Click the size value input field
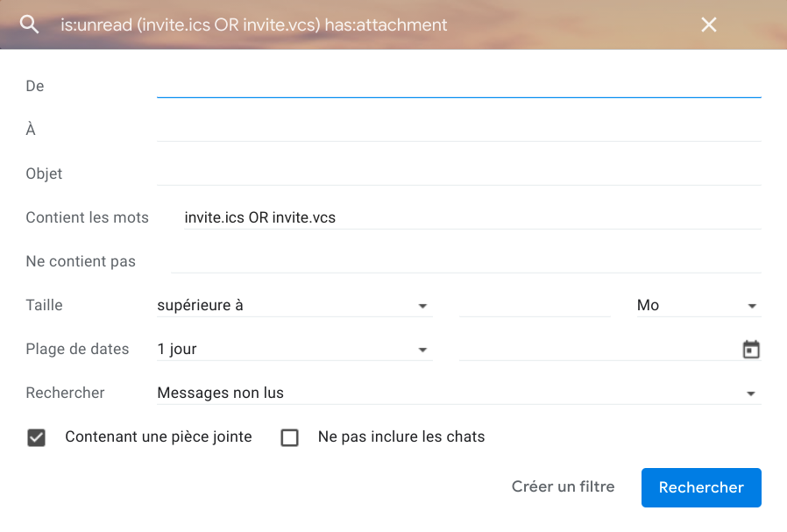 pyautogui.click(x=535, y=305)
